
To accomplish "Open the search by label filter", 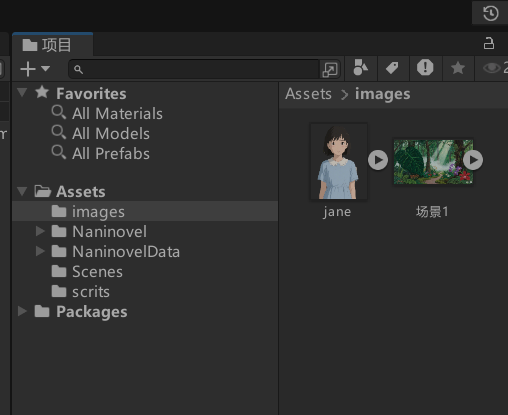I will pyautogui.click(x=393, y=68).
